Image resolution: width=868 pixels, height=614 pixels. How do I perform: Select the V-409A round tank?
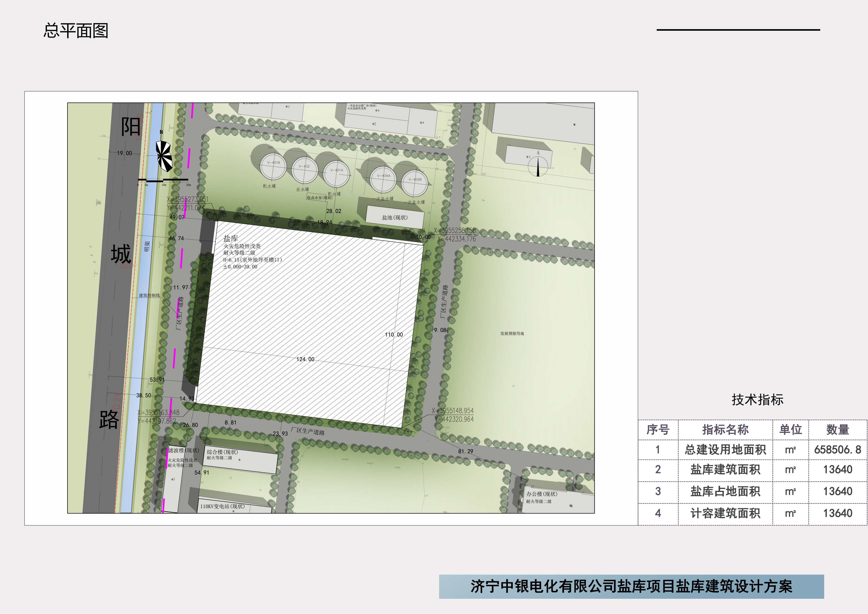pyautogui.click(x=383, y=179)
